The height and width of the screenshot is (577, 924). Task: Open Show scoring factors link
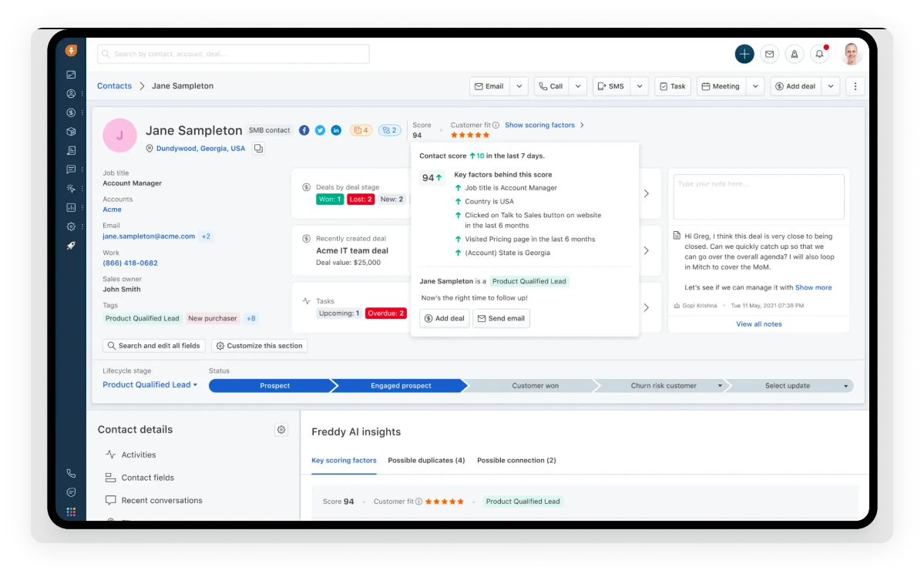[x=545, y=126]
